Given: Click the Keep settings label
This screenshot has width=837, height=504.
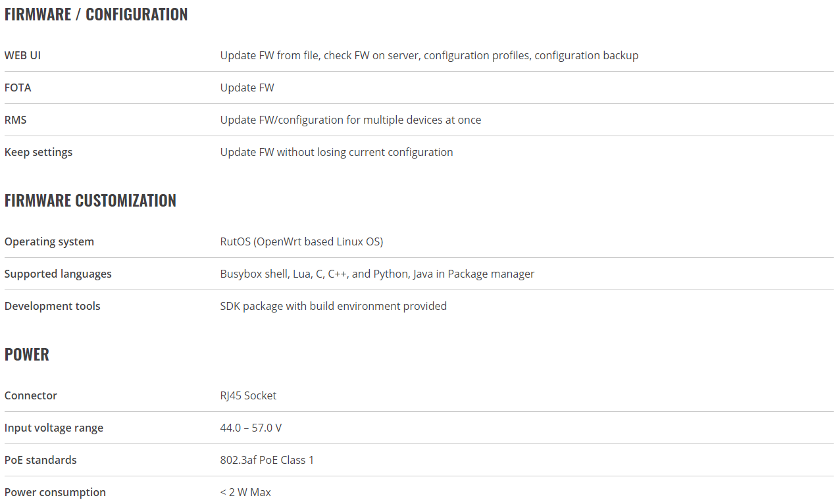Looking at the screenshot, I should (x=38, y=153).
